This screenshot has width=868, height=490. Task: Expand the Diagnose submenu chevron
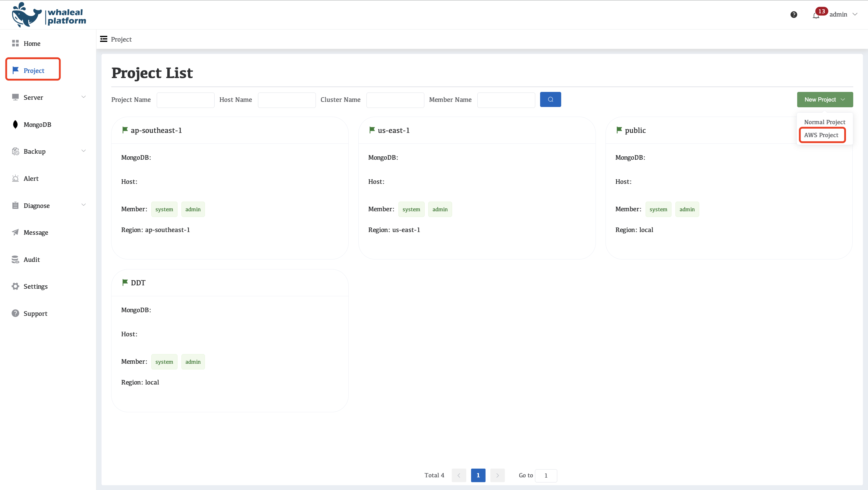(x=83, y=205)
